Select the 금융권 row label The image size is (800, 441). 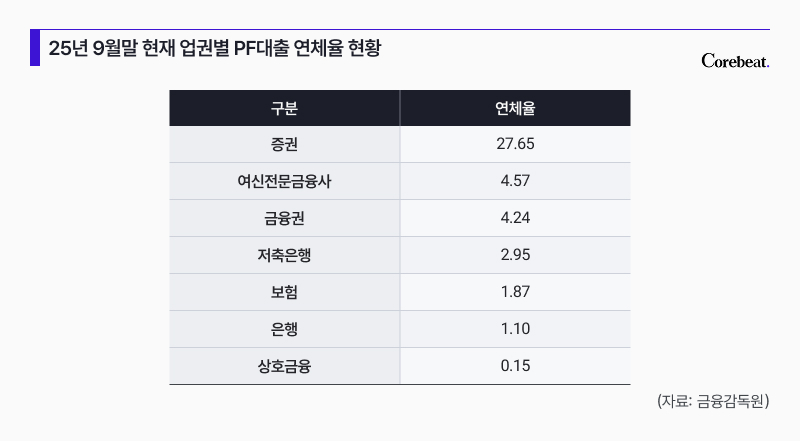[x=284, y=218]
